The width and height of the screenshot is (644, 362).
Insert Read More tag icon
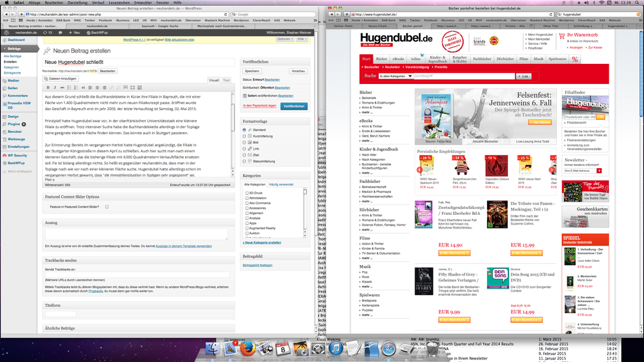(x=125, y=87)
